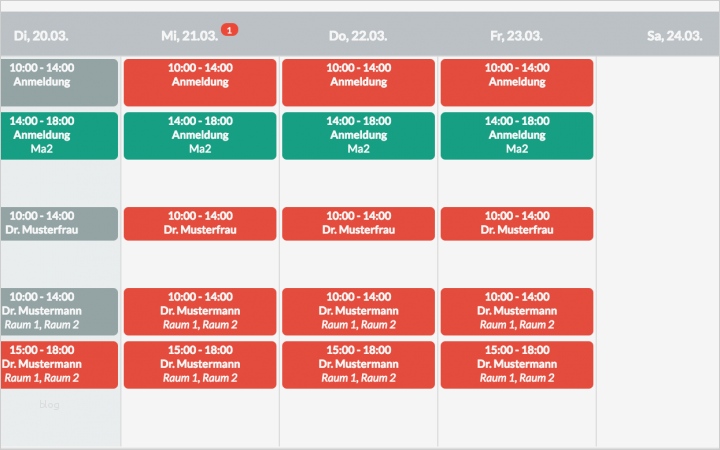The height and width of the screenshot is (450, 720).
Task: Open Wednesday's 15:00 - 18:00 Dr. Mustermann shift
Action: (x=200, y=364)
